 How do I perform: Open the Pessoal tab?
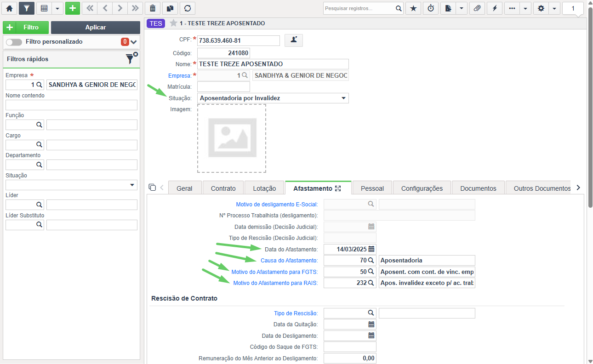click(x=372, y=188)
